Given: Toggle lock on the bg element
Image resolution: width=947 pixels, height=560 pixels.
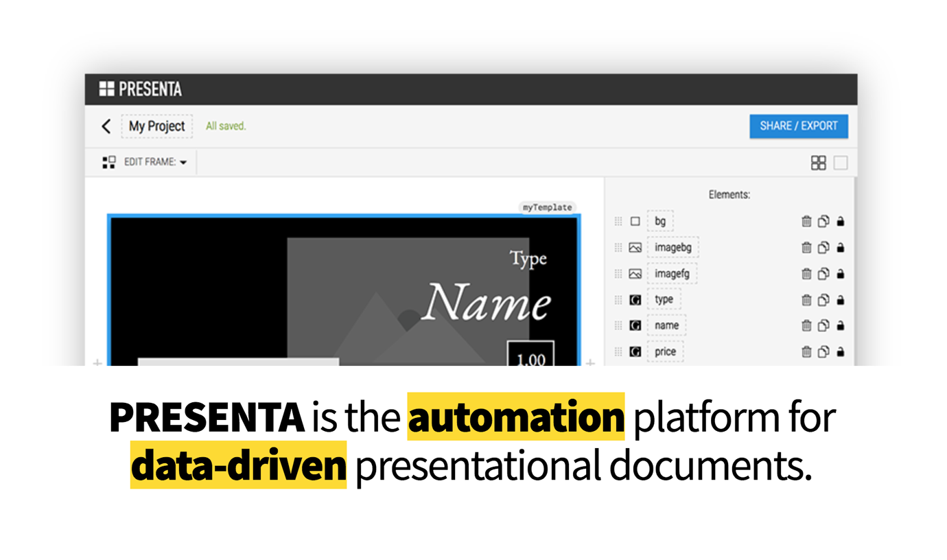Looking at the screenshot, I should pos(841,222).
